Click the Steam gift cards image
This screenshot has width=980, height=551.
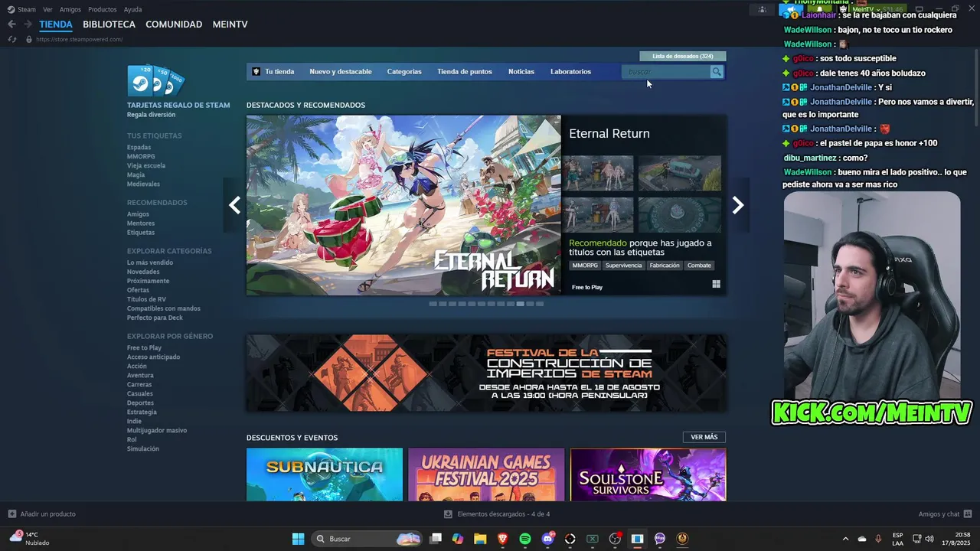[x=156, y=80]
